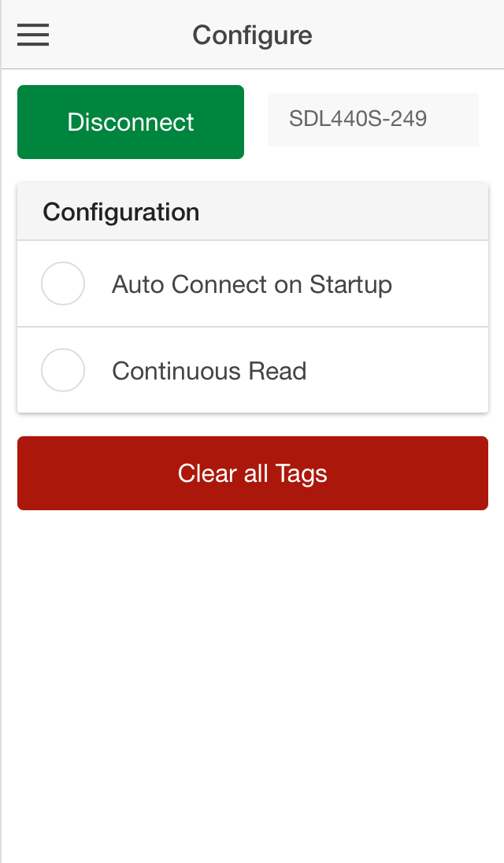The height and width of the screenshot is (863, 504).
Task: Select the Continuous Read label text
Action: [x=209, y=371]
